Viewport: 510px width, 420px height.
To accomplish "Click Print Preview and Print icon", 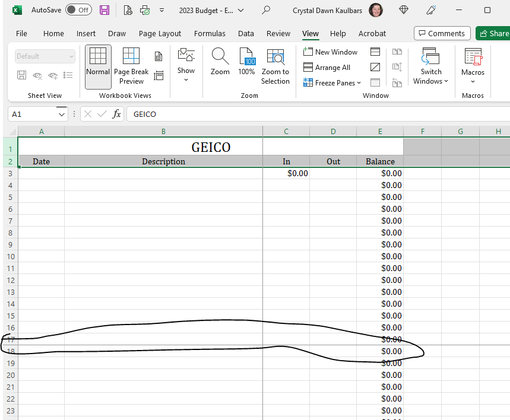I will pos(128,11).
